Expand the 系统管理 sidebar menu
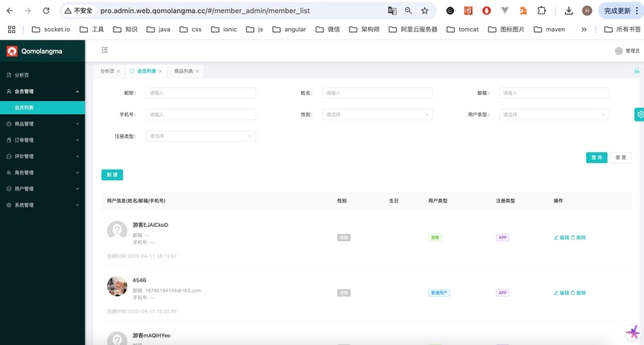Image resolution: width=644 pixels, height=345 pixels. click(77, 205)
